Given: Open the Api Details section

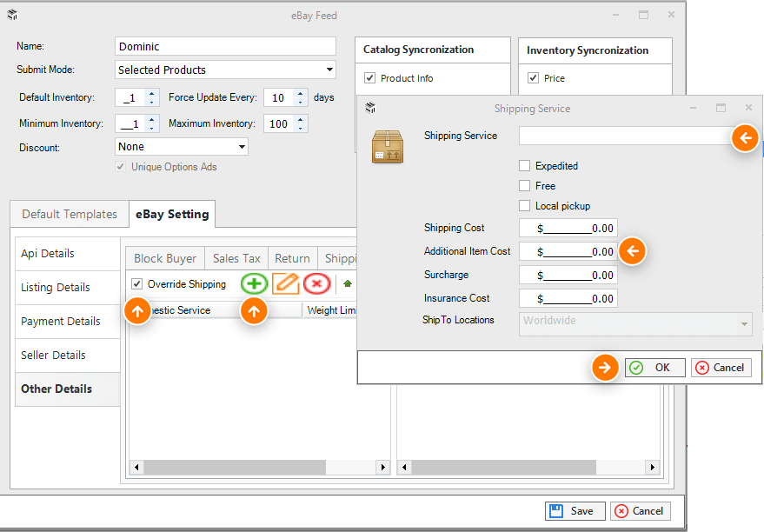Looking at the screenshot, I should point(68,254).
